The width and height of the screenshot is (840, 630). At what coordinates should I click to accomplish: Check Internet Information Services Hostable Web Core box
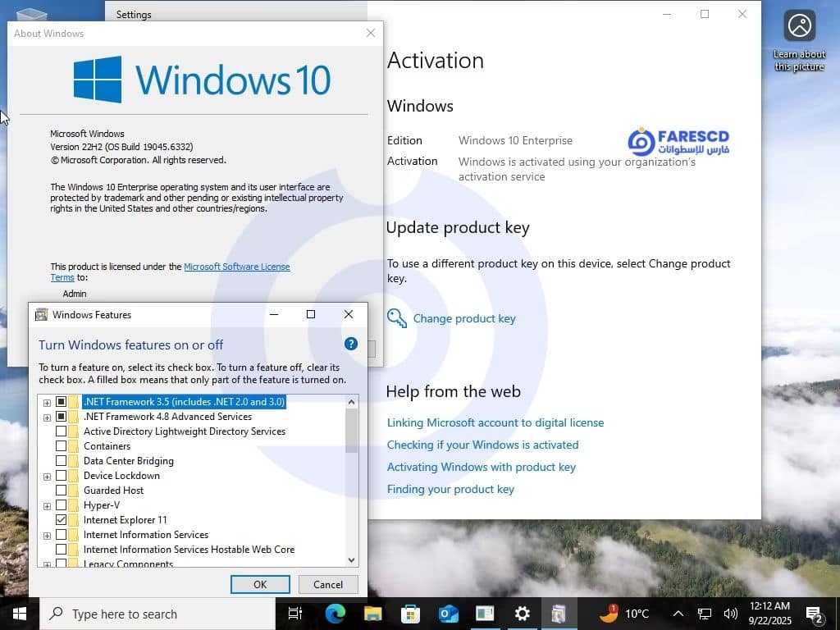[61, 549]
